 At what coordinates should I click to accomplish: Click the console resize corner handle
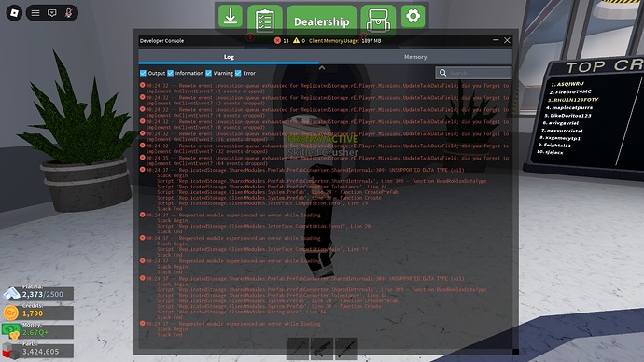pos(515,352)
